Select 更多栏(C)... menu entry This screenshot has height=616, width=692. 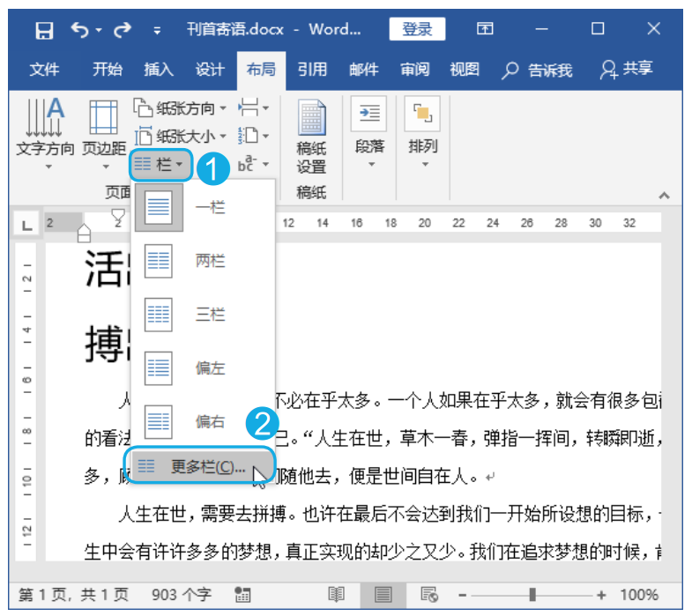pos(201,466)
